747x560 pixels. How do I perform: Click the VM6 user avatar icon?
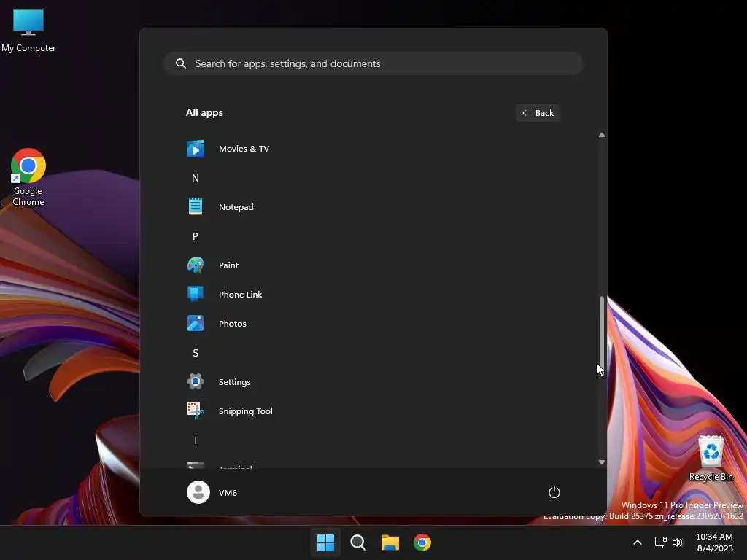[x=198, y=492]
